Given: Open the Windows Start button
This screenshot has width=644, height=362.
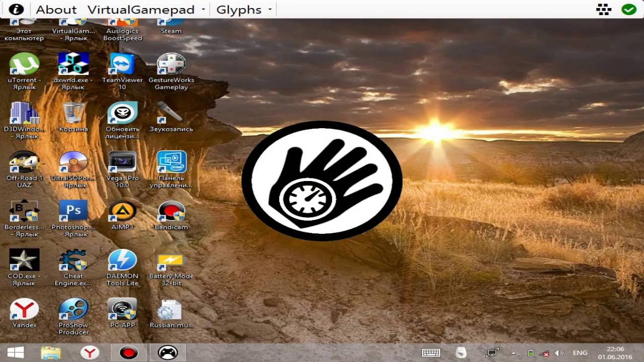Looking at the screenshot, I should [16, 353].
